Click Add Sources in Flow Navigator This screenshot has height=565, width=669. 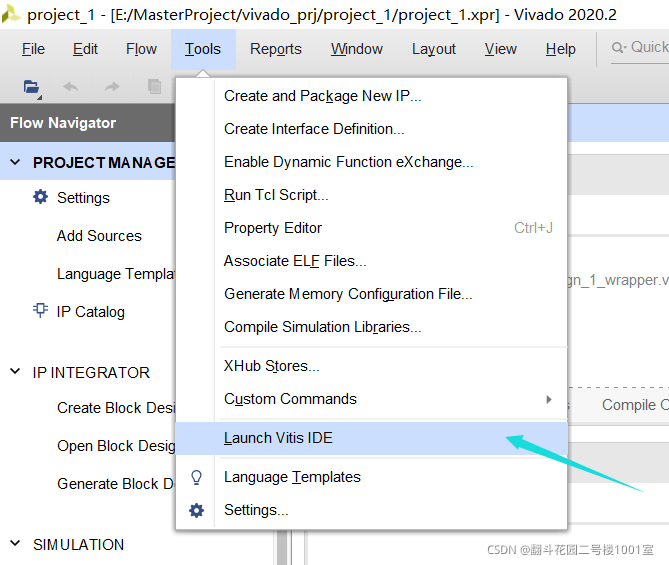[x=99, y=236]
